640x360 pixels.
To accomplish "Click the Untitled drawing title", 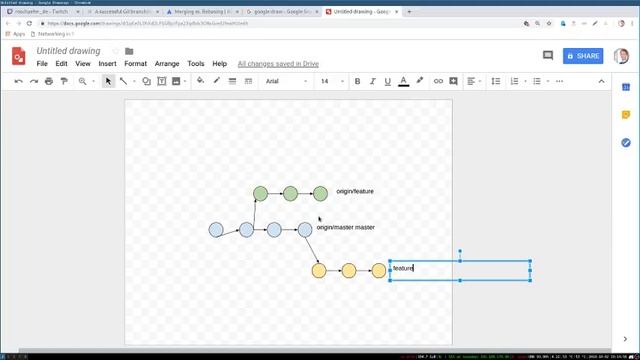I will [68, 51].
